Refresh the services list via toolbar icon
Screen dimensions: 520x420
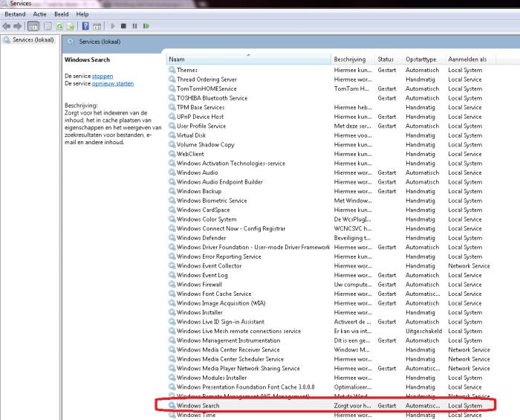click(59, 26)
